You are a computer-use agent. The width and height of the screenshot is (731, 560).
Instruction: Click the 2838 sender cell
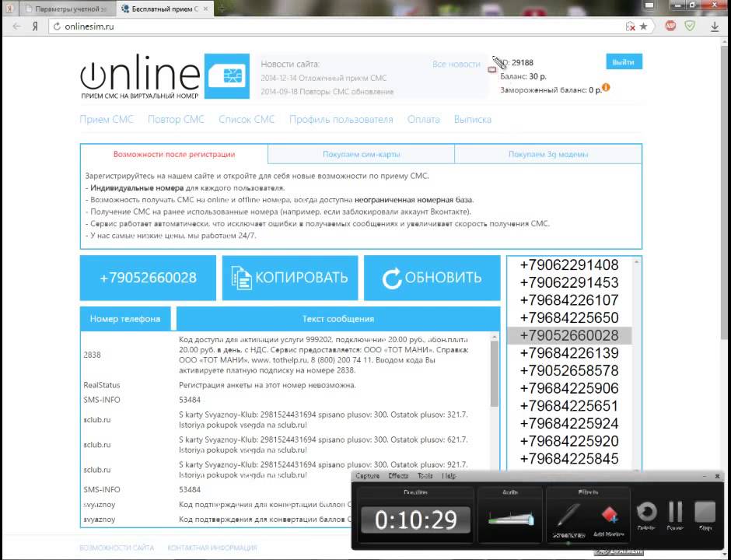tap(92, 355)
